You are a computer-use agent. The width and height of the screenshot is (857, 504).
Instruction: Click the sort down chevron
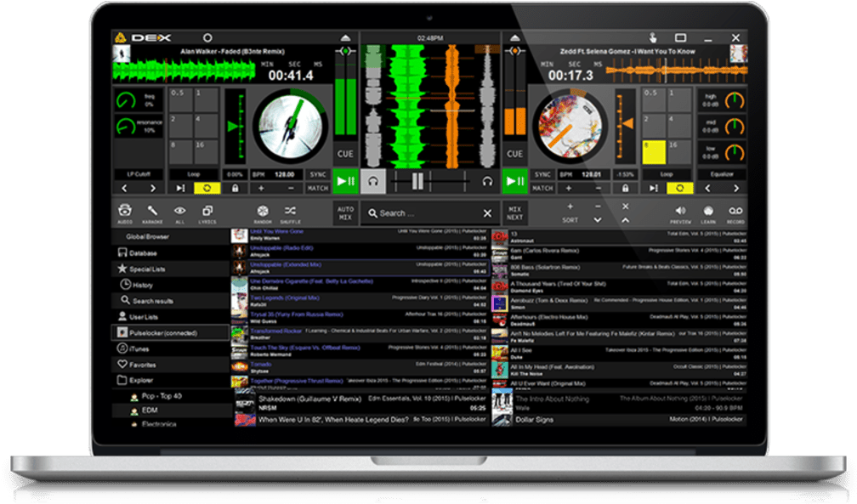coord(598,220)
